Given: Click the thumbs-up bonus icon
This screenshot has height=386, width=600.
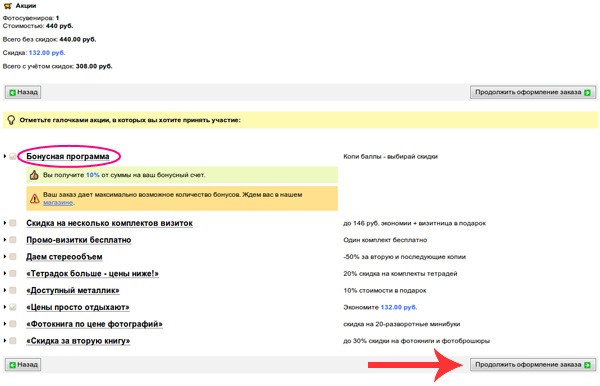Looking at the screenshot, I should coord(34,175).
